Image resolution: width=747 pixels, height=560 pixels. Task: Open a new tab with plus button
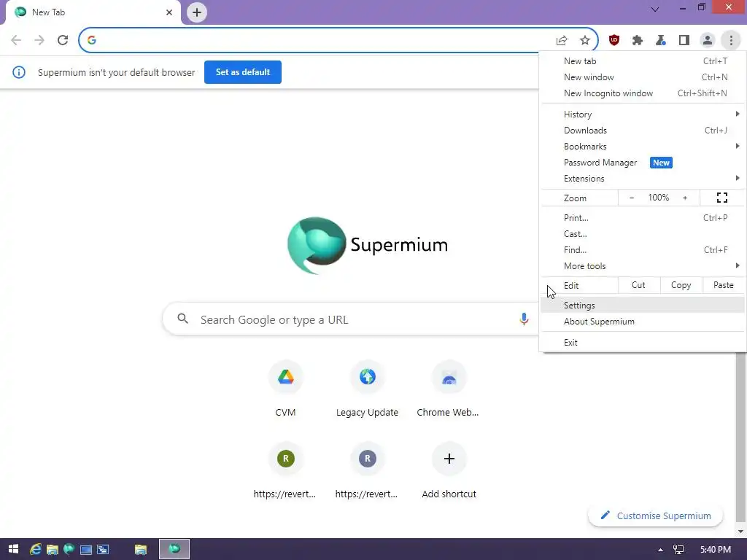(x=197, y=12)
